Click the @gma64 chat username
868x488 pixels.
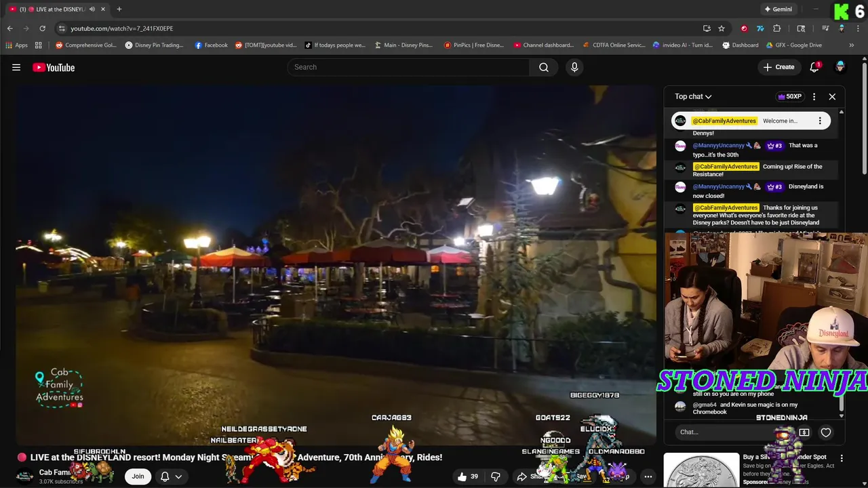(705, 405)
